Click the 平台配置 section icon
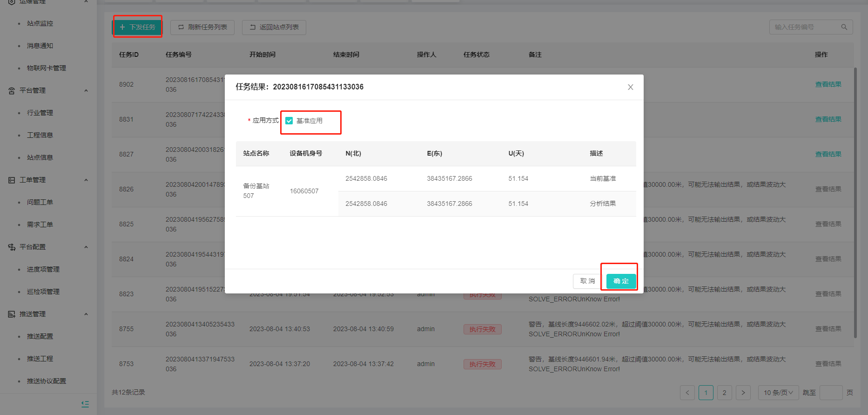Screen dimensions: 868x415 click(12, 247)
